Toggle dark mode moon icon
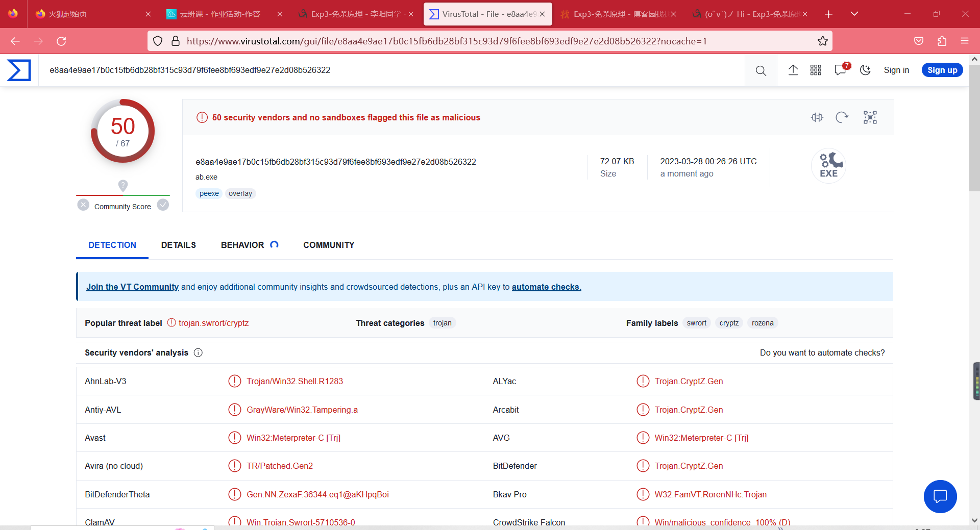The width and height of the screenshot is (980, 530). 865,70
